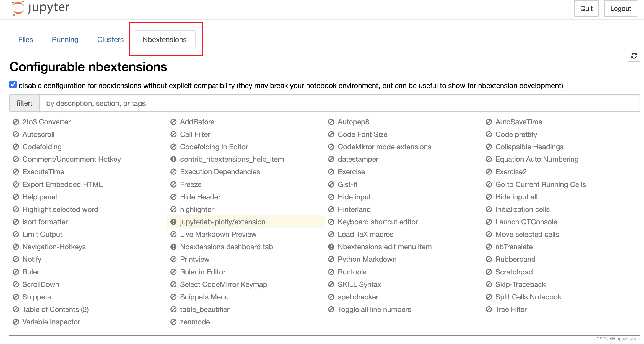Image resolution: width=644 pixels, height=344 pixels.
Task: Click the warning icon beside jupyterlab-plotly/extension
Action: coord(173,222)
